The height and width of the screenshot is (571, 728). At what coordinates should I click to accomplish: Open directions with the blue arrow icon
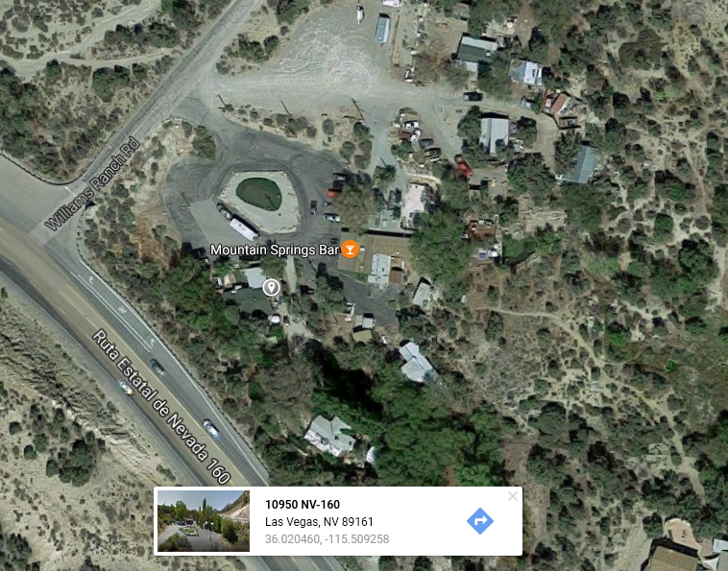pos(479,521)
